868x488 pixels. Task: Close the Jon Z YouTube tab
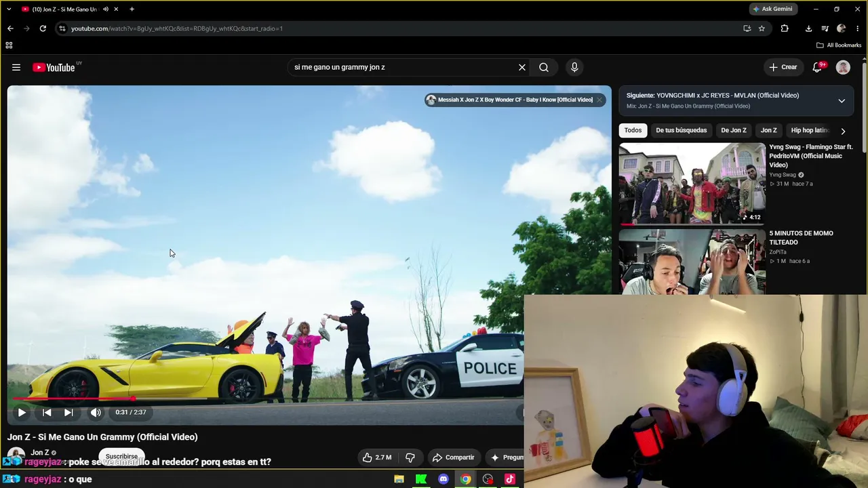coord(116,9)
